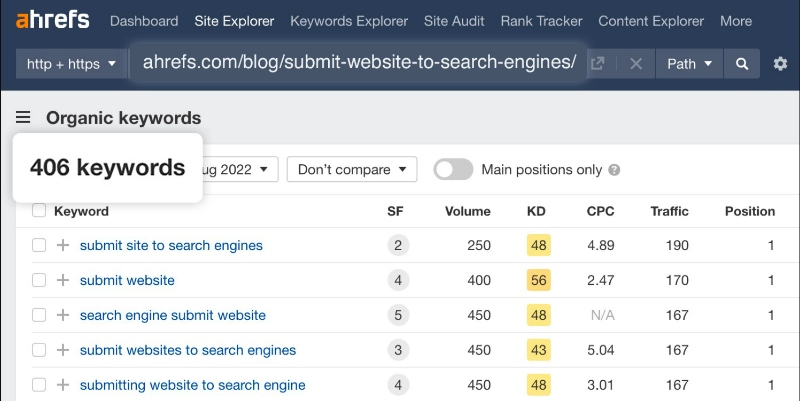Go to Keywords Explorer tab
The height and width of the screenshot is (401, 800).
pyautogui.click(x=349, y=21)
